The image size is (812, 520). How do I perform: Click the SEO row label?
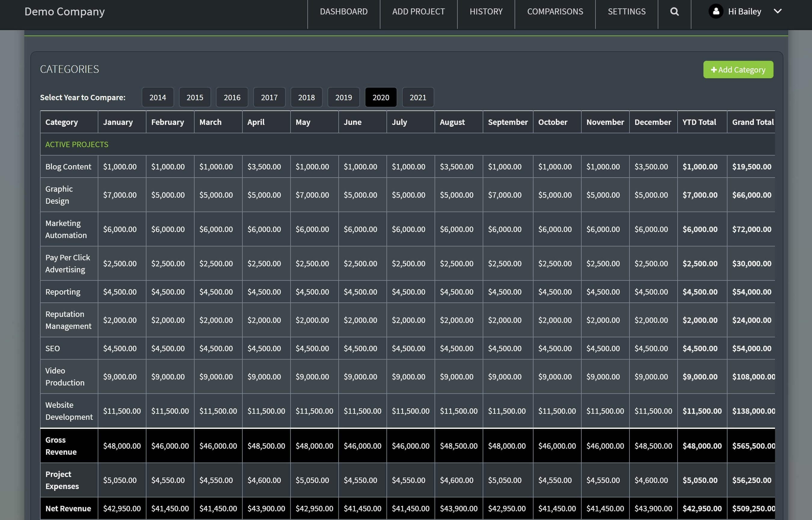[52, 348]
